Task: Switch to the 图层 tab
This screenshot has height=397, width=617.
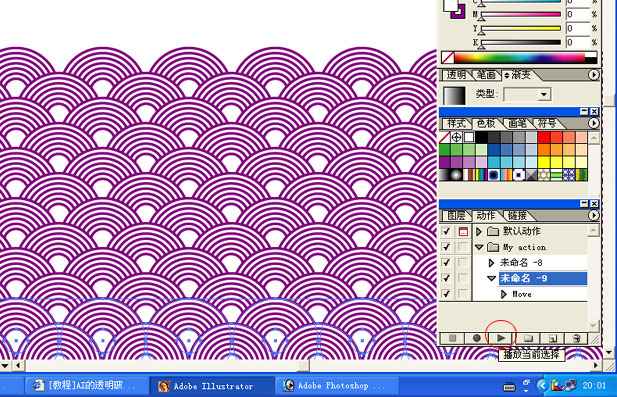Action: click(456, 215)
